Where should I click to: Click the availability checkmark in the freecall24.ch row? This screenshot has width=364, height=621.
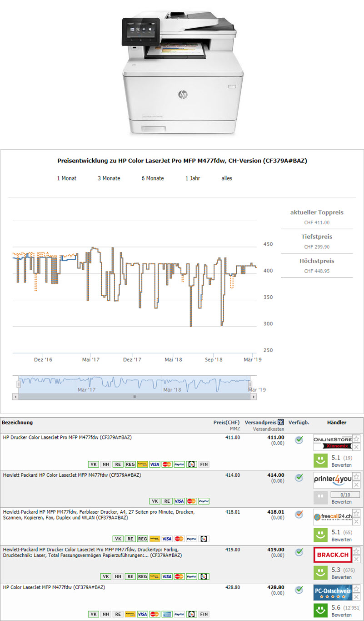[299, 515]
